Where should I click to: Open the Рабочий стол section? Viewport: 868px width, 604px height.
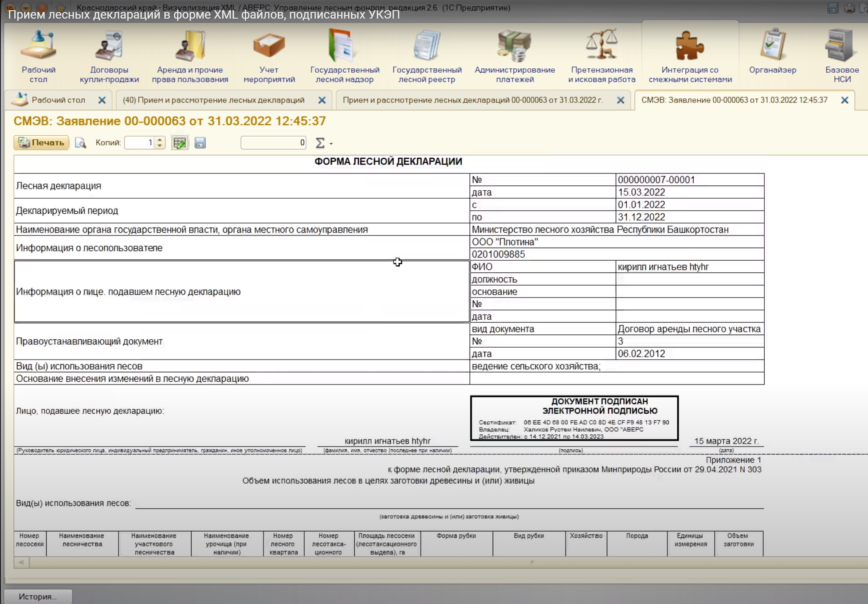(x=39, y=56)
